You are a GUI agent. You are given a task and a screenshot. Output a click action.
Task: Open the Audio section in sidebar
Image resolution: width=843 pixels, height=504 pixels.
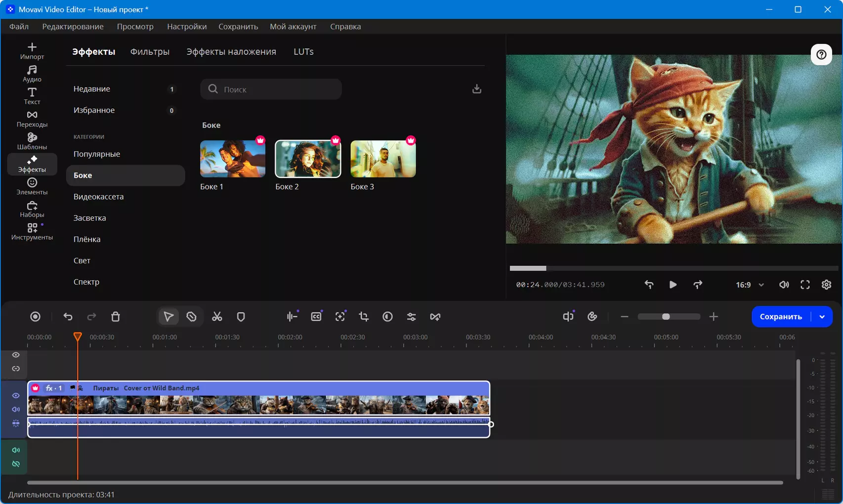[32, 74]
